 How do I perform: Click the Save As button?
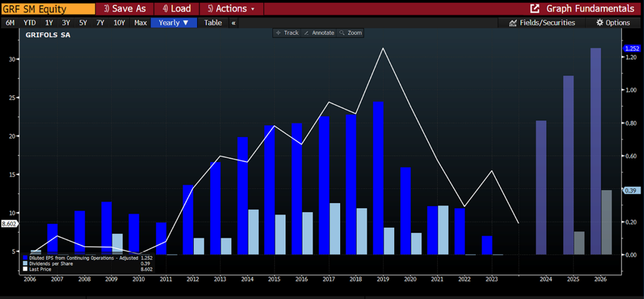tap(125, 9)
